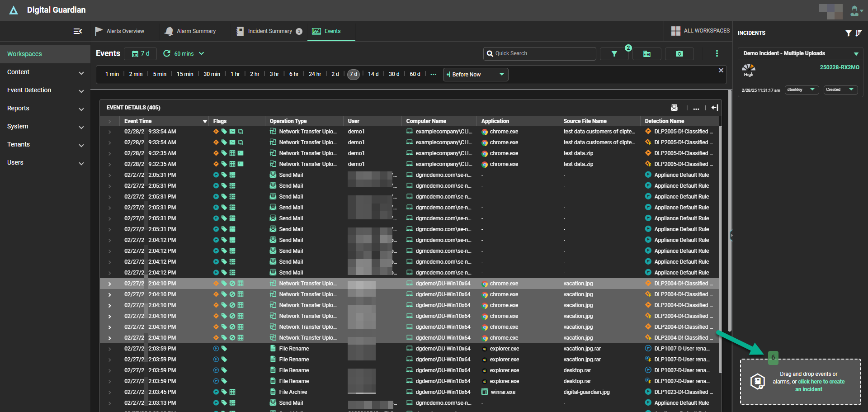
Task: Open the 60 mins refresh dropdown
Action: [x=189, y=53]
